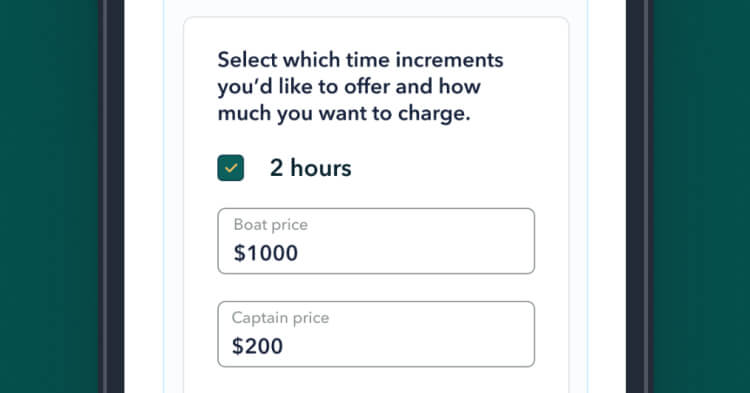
Task: Uncheck the 2 hours checkbox
Action: click(231, 168)
